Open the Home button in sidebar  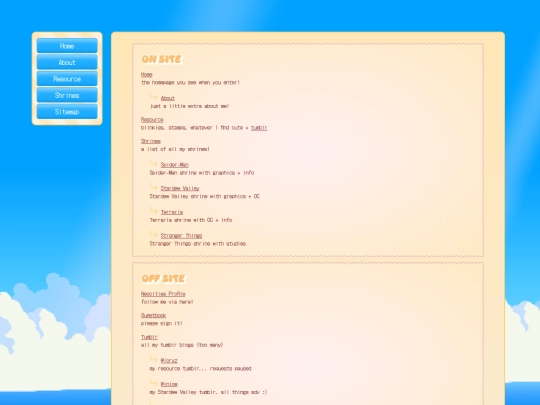[67, 46]
